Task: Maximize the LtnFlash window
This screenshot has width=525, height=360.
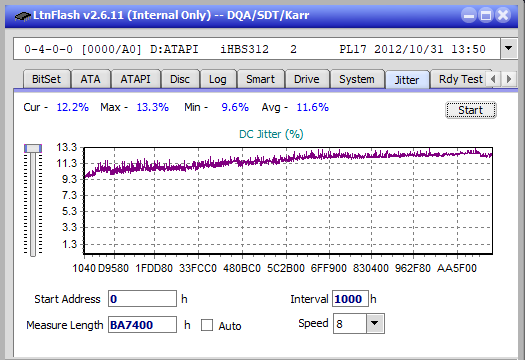Action: 486,15
